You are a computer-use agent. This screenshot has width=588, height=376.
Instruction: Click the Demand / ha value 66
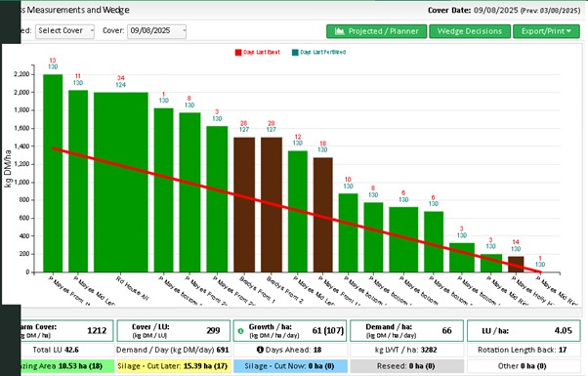point(446,331)
